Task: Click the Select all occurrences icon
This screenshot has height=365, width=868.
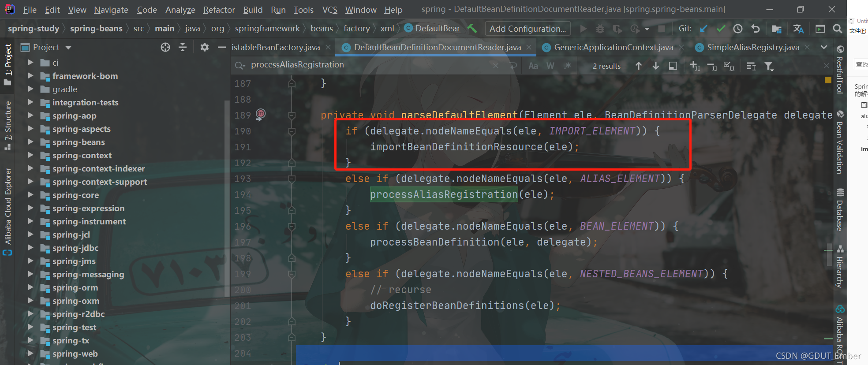Action: [729, 66]
